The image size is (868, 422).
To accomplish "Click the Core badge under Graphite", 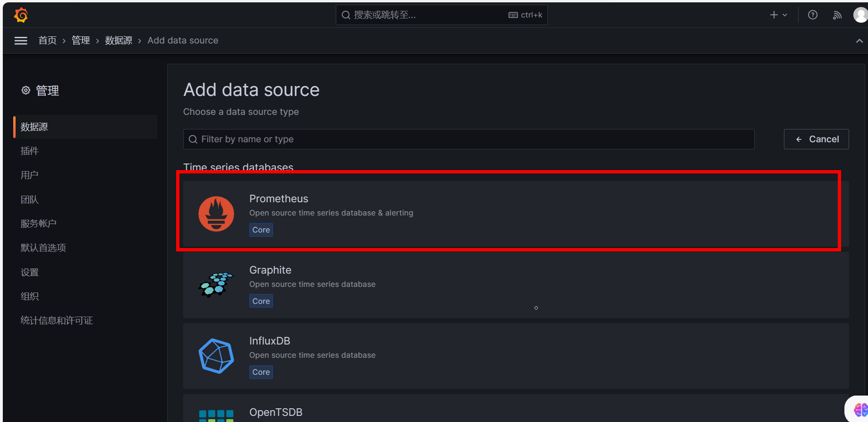I will coord(261,301).
